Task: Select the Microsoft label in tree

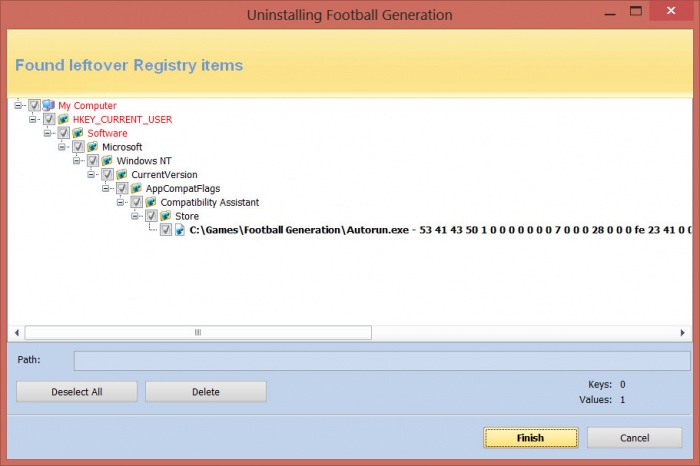Action: (x=122, y=147)
